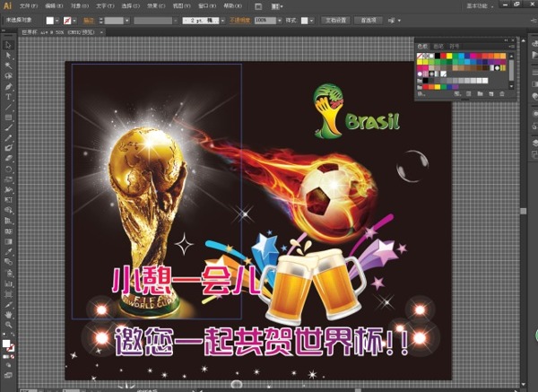Open the 对象(O) menu
The image size is (538, 392).
[79, 6]
